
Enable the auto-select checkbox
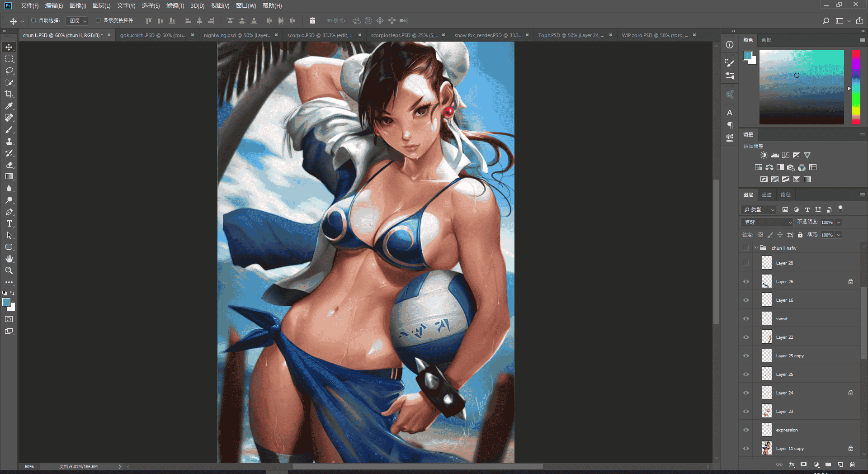click(x=33, y=20)
